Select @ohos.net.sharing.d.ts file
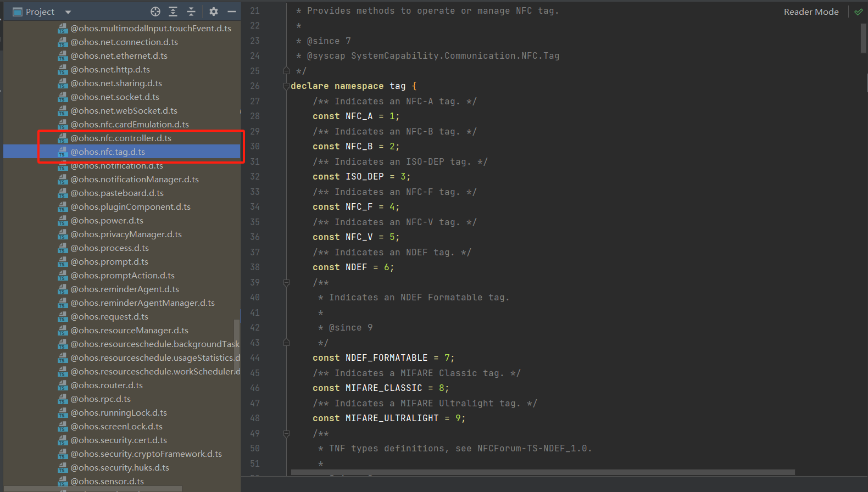This screenshot has width=868, height=492. coord(116,83)
